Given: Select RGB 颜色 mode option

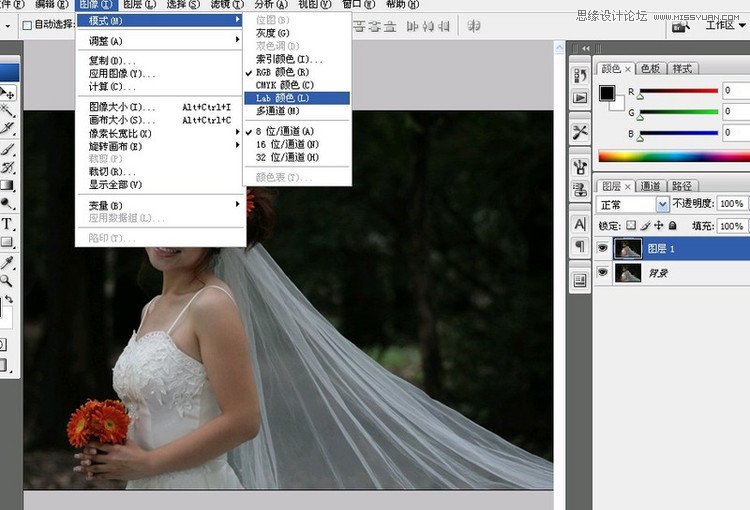Looking at the screenshot, I should coord(297,72).
